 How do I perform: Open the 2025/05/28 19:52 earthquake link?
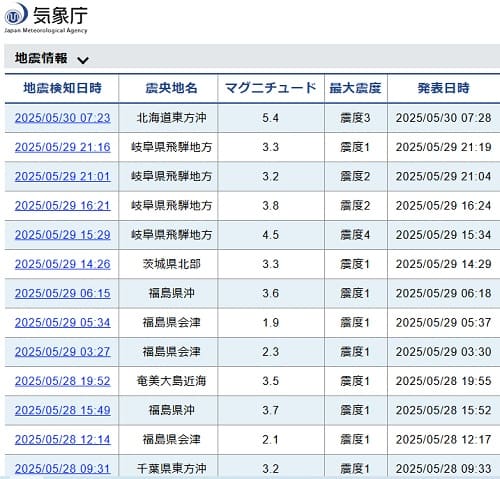[62, 381]
